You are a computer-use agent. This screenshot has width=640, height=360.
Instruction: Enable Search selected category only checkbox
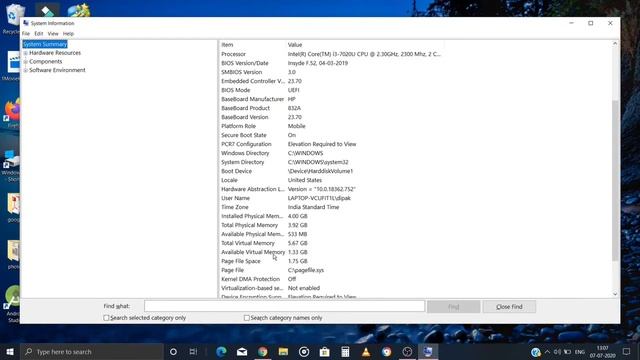[x=107, y=318]
